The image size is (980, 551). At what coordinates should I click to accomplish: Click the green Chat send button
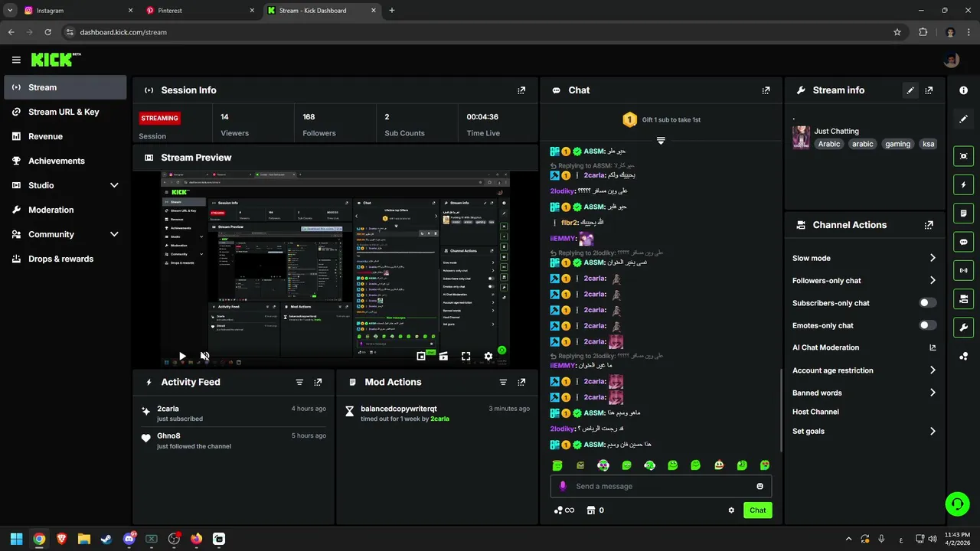(757, 510)
